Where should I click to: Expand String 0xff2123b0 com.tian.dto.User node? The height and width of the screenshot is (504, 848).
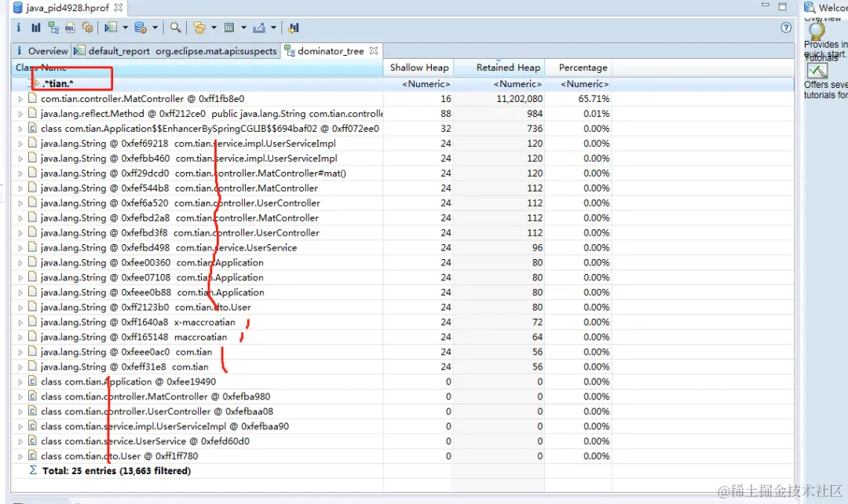(x=20, y=308)
